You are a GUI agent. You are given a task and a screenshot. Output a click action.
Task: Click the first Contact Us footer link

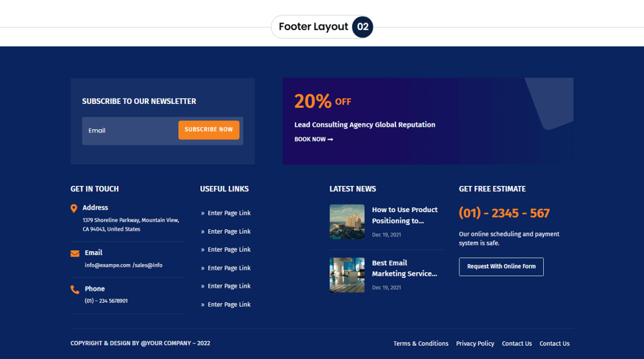pos(517,343)
